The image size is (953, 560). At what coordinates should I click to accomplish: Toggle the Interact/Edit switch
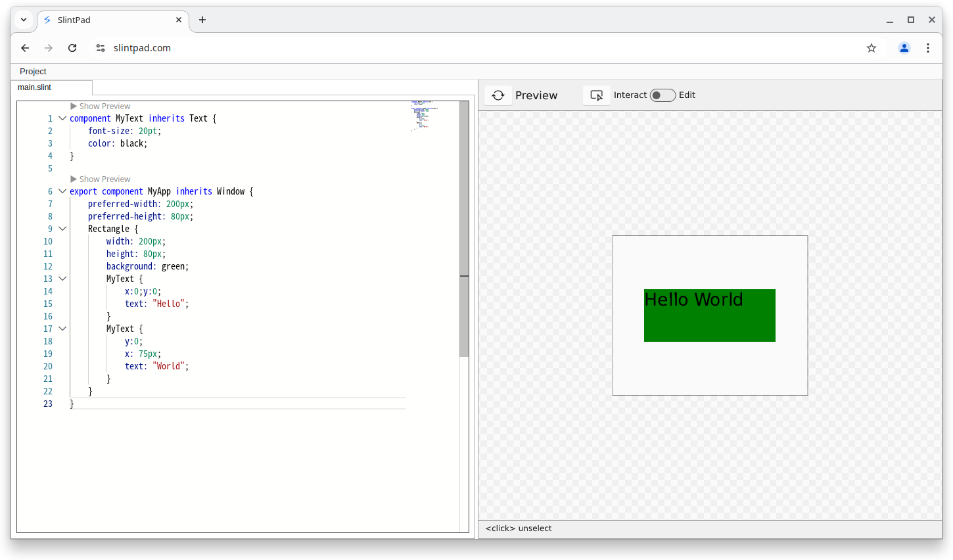(x=662, y=95)
